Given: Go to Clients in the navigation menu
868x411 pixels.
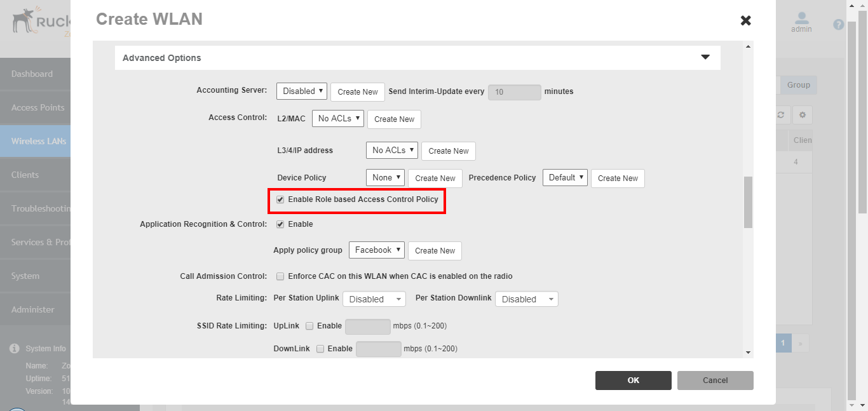Looking at the screenshot, I should (25, 174).
